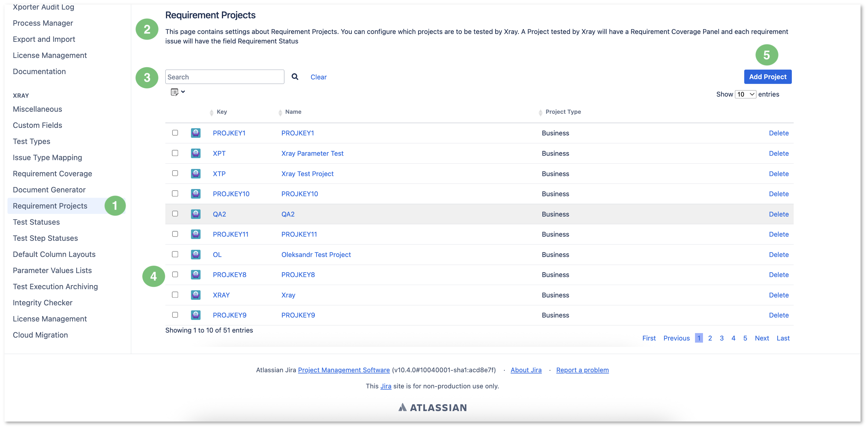
Task: Click the PROJKEY8 project avatar icon
Action: [196, 275]
